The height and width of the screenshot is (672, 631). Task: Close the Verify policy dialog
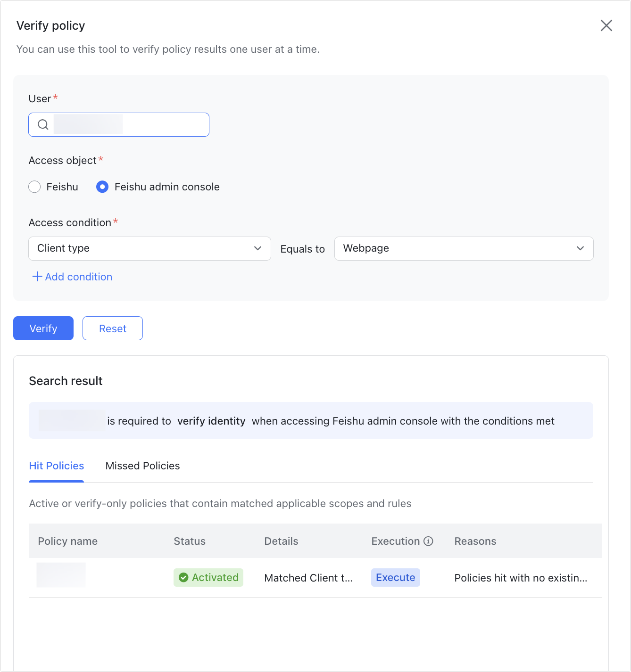tap(606, 26)
